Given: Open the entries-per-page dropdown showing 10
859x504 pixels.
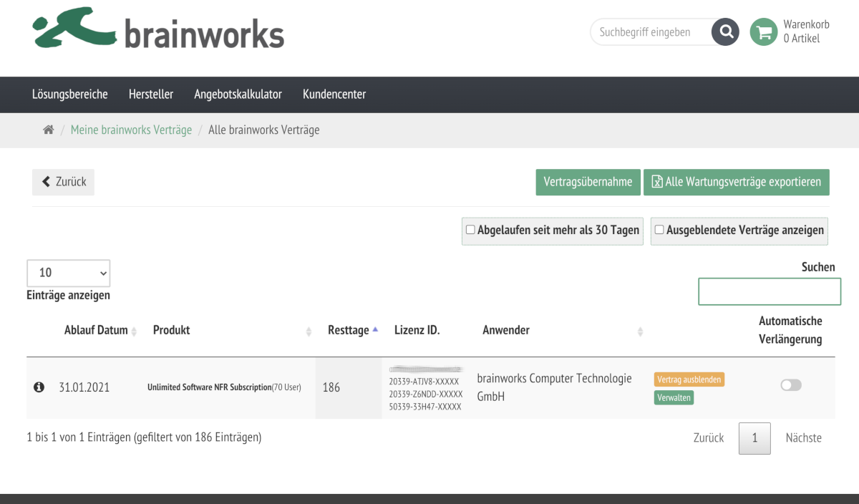Looking at the screenshot, I should click(69, 273).
